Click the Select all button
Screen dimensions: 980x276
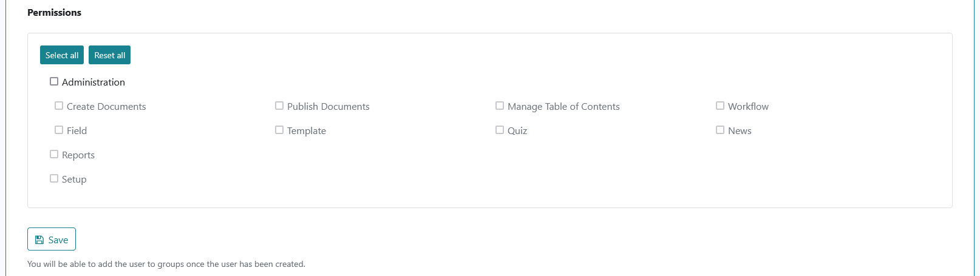(62, 55)
